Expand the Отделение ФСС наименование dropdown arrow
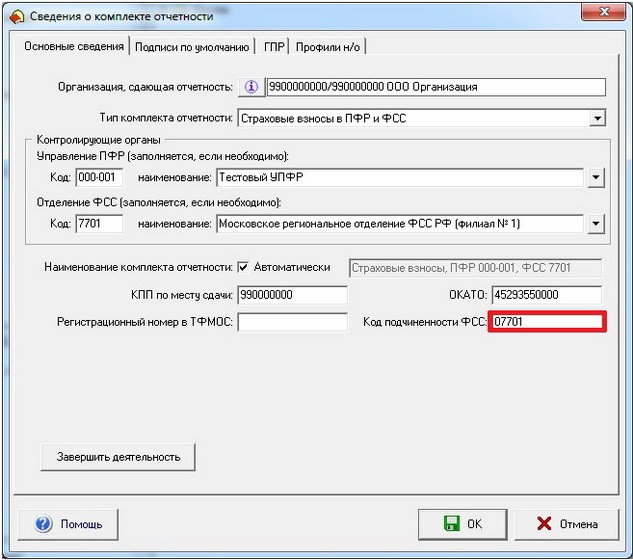Image resolution: width=633 pixels, height=560 pixels. [596, 224]
